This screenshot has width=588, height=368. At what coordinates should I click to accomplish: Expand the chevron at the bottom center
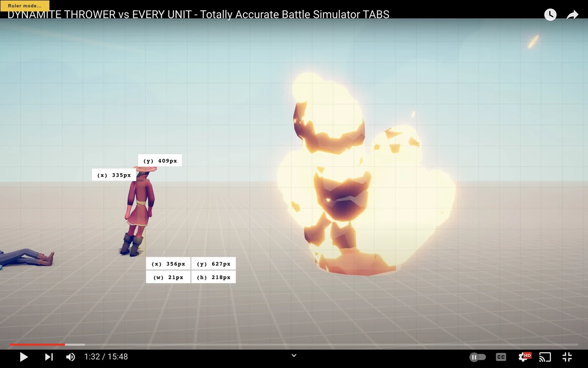(294, 355)
